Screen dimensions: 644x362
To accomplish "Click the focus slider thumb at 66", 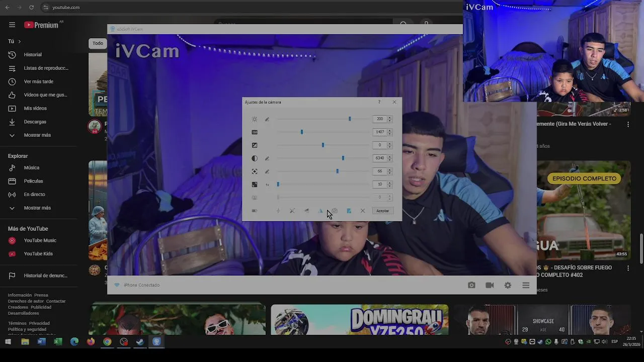I will (338, 171).
